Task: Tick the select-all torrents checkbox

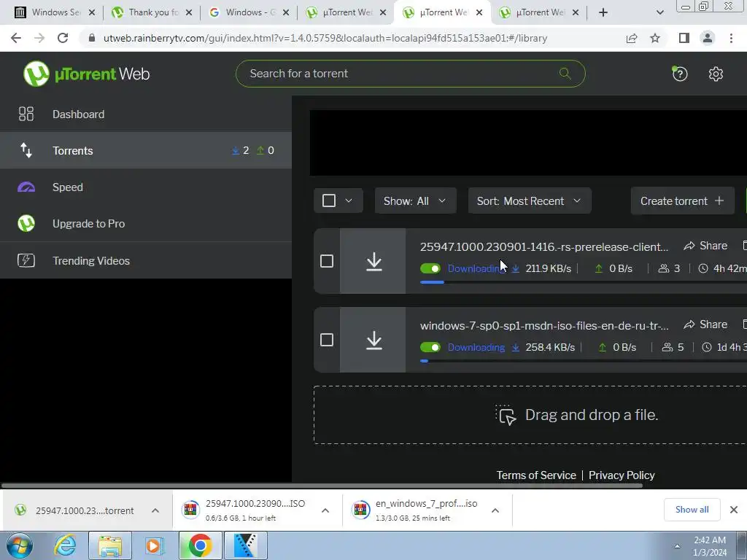Action: point(329,201)
